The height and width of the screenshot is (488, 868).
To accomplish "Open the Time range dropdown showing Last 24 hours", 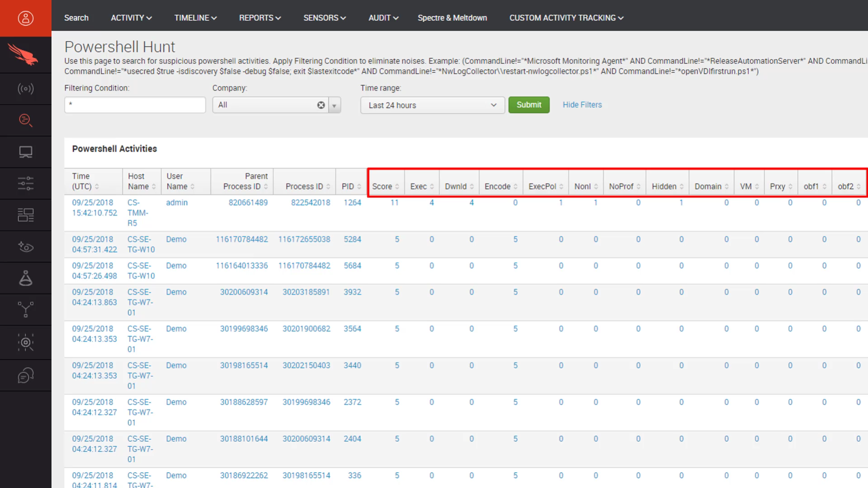I will [x=432, y=105].
